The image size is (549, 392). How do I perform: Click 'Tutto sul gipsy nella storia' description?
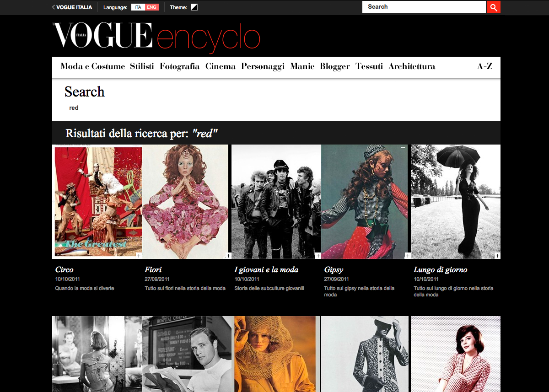click(x=359, y=291)
